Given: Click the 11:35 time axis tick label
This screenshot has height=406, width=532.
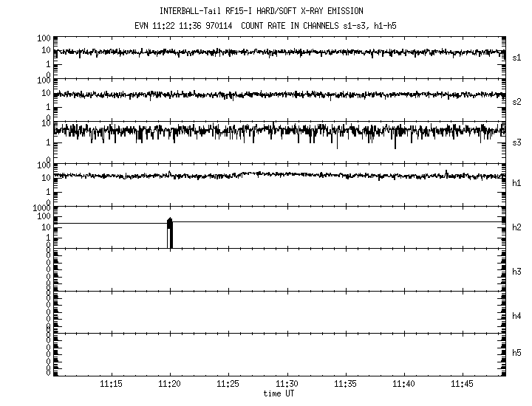Looking at the screenshot, I should click(x=345, y=385).
